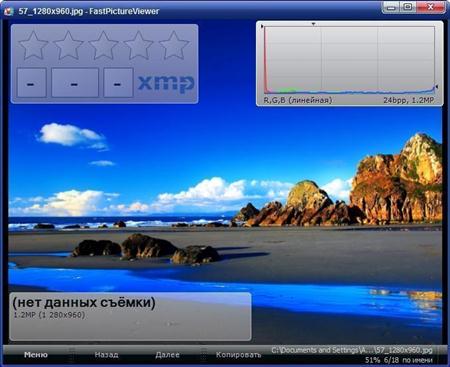Click the third dash box beside xmp
The height and width of the screenshot is (367, 450).
118,83
